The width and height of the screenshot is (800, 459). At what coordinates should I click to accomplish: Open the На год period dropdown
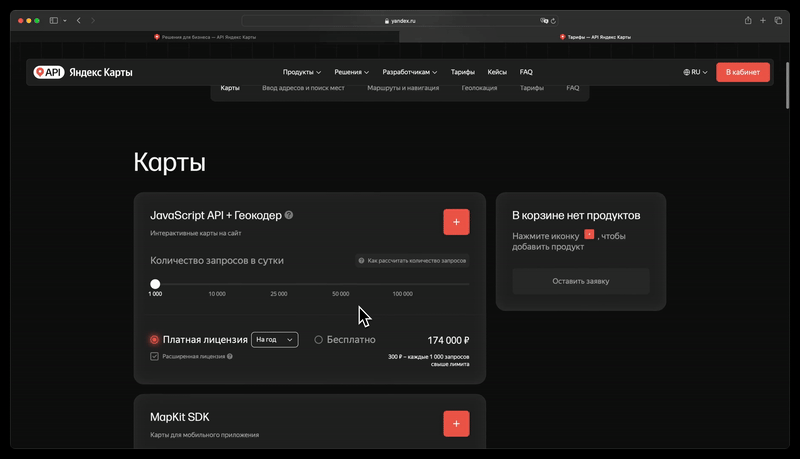(x=274, y=340)
